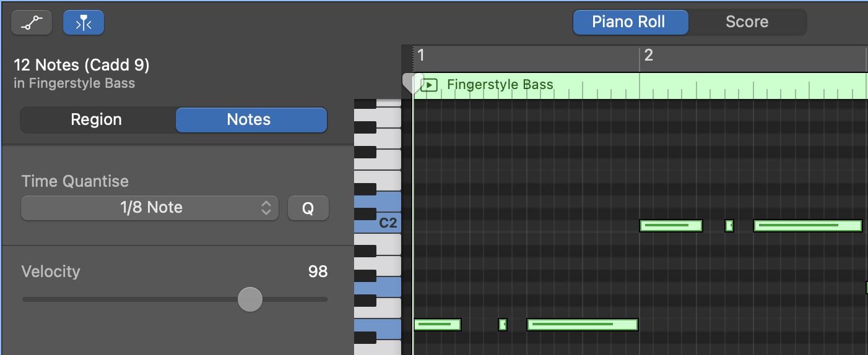
Task: Open the Region inspector tab
Action: 97,120
